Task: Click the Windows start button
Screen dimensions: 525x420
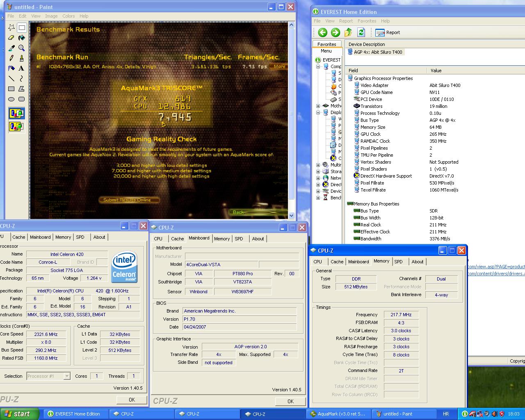Action: click(19, 414)
